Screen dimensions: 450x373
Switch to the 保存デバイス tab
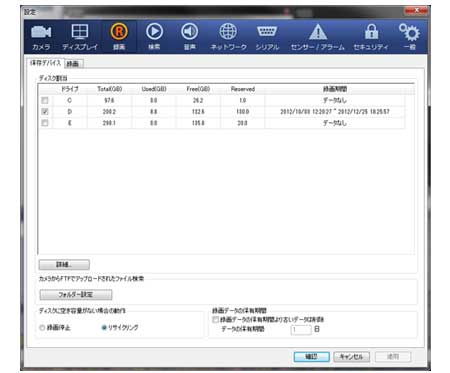tap(45, 63)
